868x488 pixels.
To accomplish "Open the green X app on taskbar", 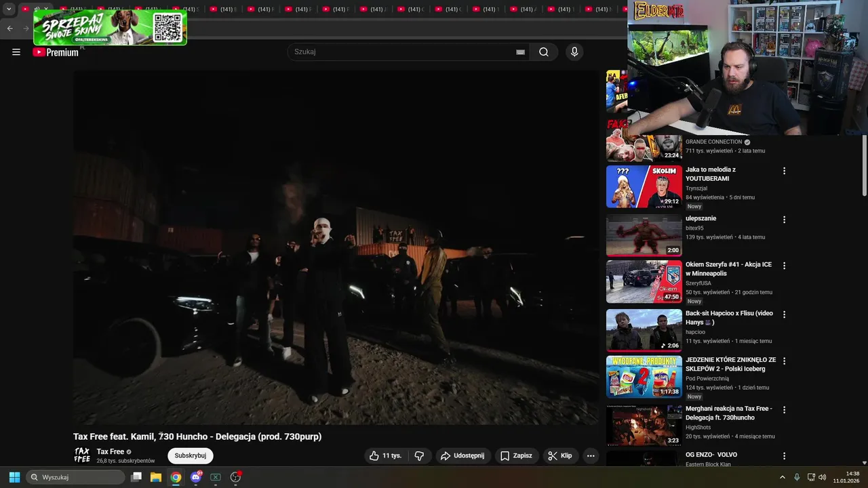I will click(216, 477).
